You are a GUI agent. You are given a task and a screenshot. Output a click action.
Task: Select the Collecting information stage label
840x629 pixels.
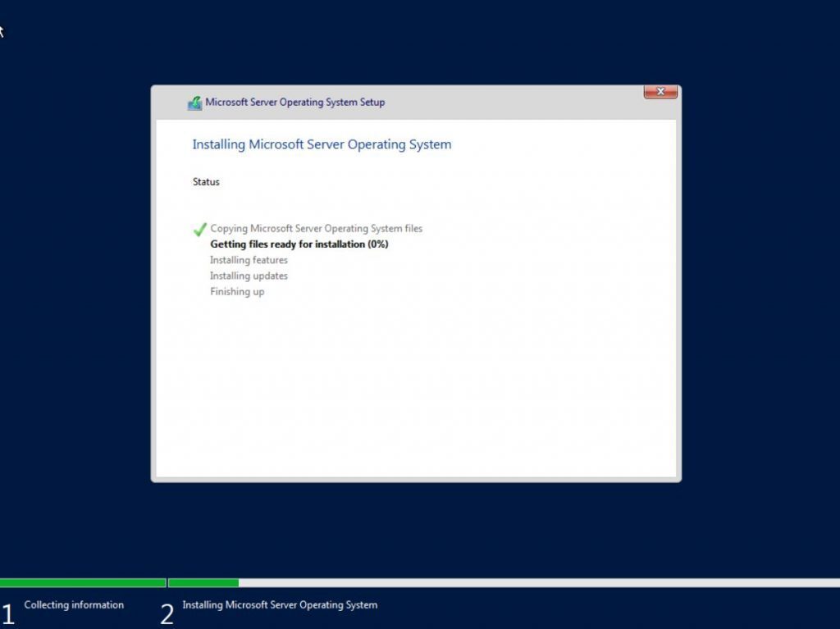[x=74, y=604]
